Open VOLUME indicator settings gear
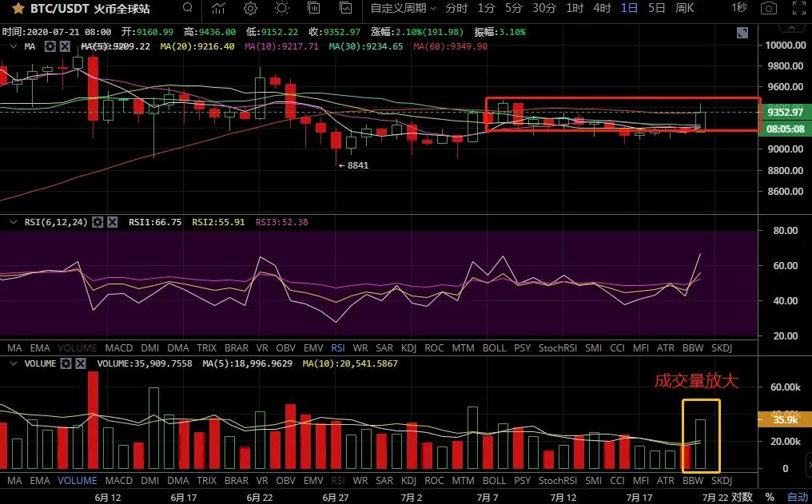 coord(66,363)
